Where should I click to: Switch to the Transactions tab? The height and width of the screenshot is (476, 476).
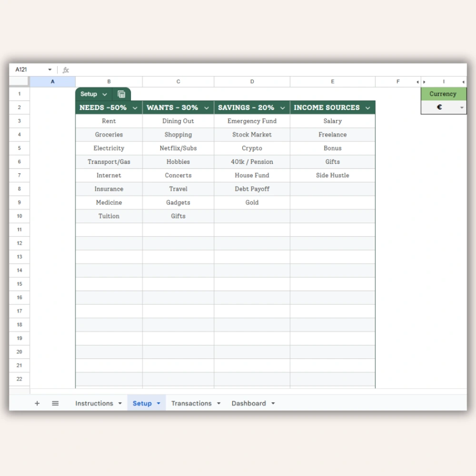(x=192, y=403)
